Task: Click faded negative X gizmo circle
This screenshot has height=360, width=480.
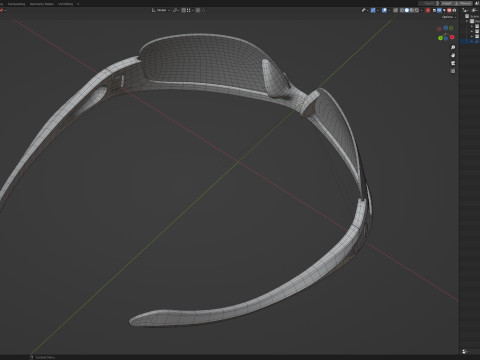Action: pyautogui.click(x=439, y=29)
